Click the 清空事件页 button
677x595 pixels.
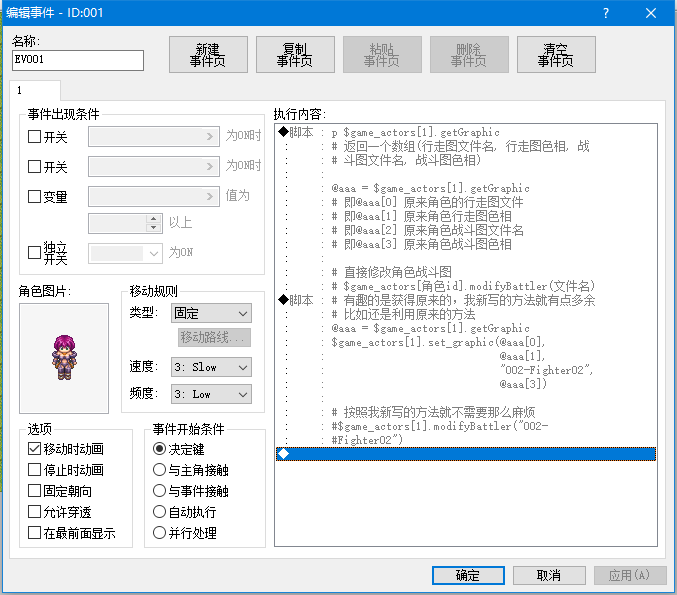pyautogui.click(x=556, y=54)
